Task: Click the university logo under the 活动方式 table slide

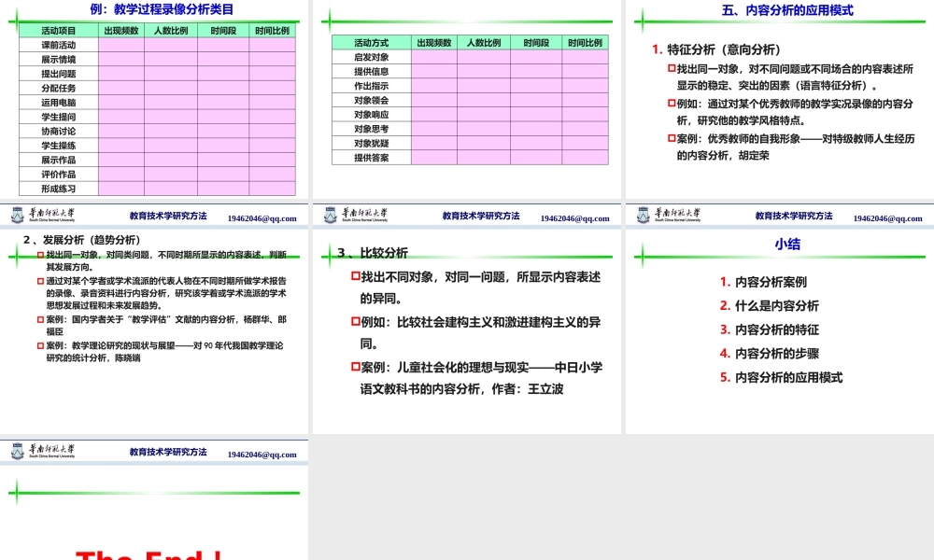Action: [330, 217]
